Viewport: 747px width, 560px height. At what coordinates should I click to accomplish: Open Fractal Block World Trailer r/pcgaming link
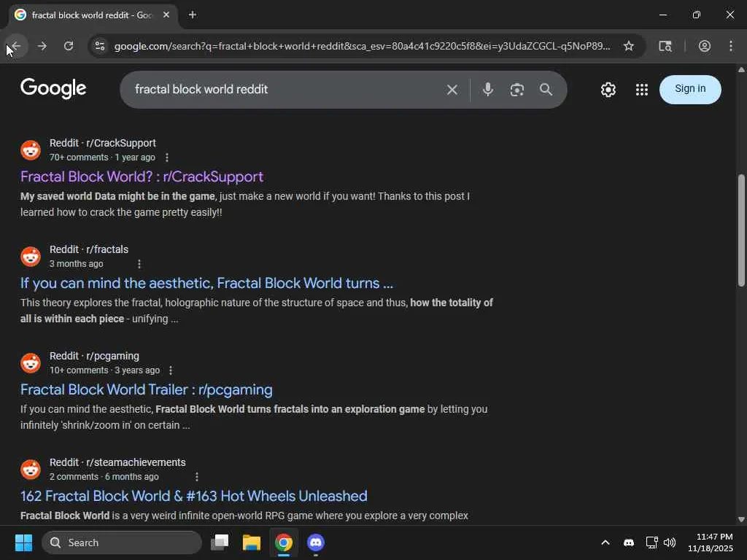point(147,389)
